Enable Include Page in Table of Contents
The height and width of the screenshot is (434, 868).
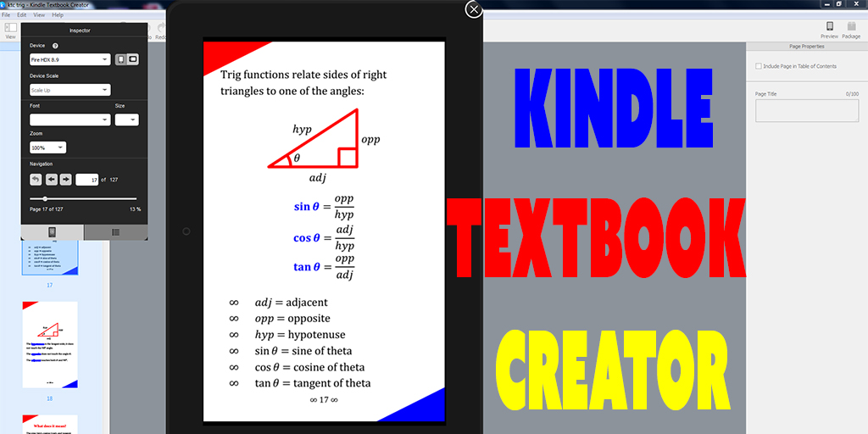click(x=758, y=66)
